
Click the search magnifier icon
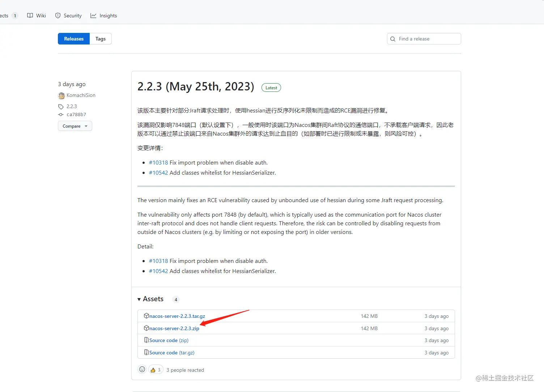(x=393, y=39)
